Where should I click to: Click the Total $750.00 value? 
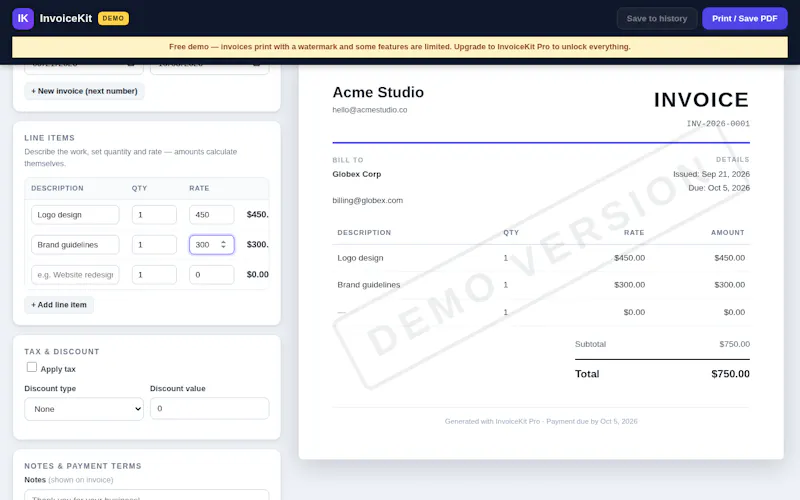(730, 374)
